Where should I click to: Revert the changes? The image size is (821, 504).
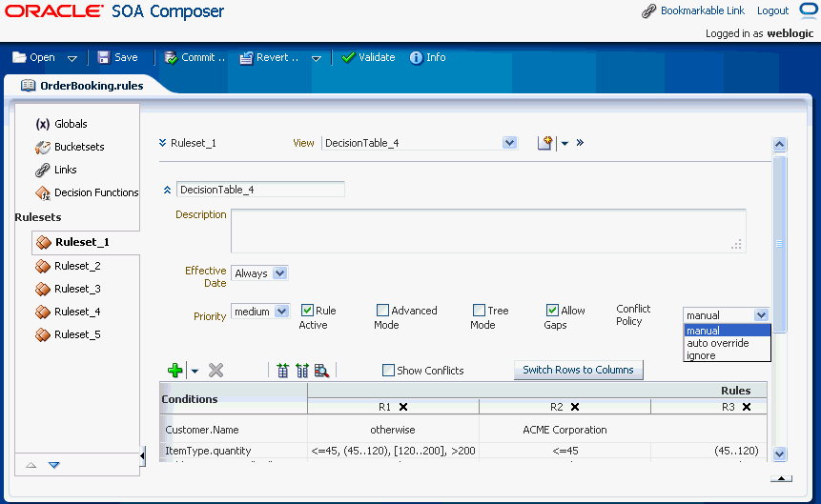[x=269, y=57]
